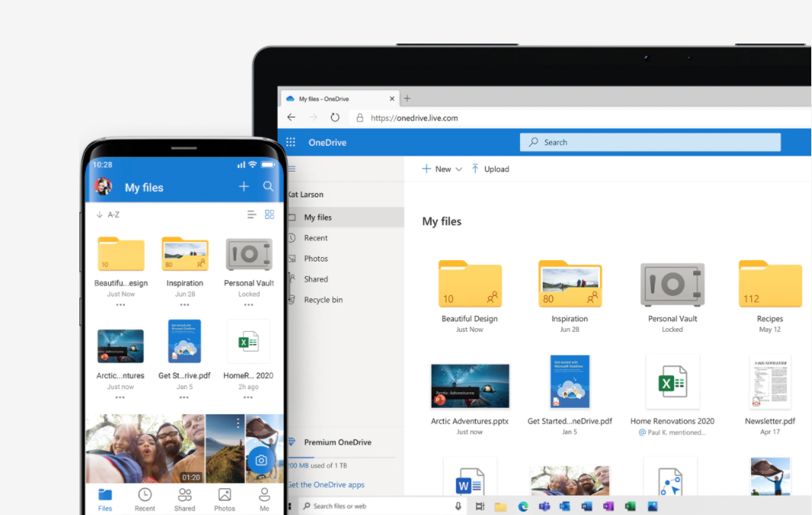
Task: Switch phone app to list view
Action: coord(252,214)
